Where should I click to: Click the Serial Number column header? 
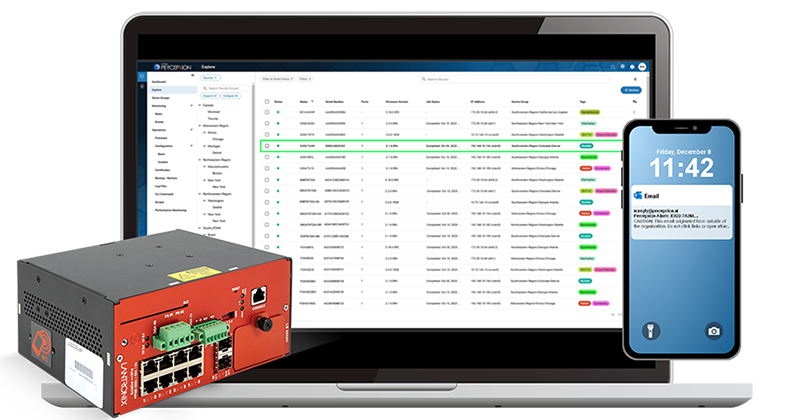334,102
